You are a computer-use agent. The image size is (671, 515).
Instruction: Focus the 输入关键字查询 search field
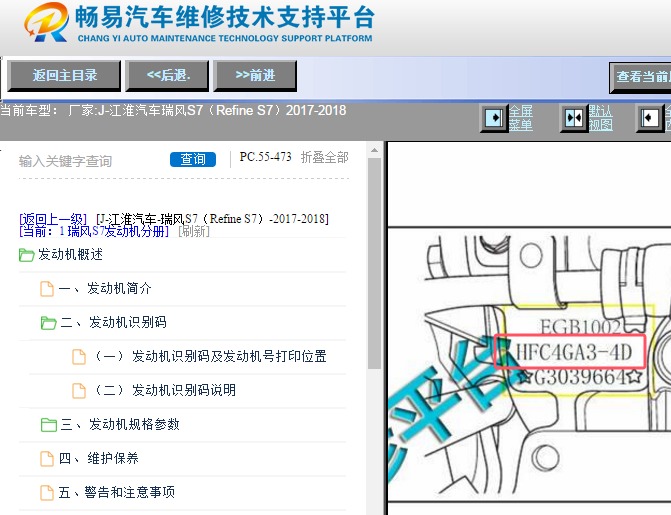91,161
